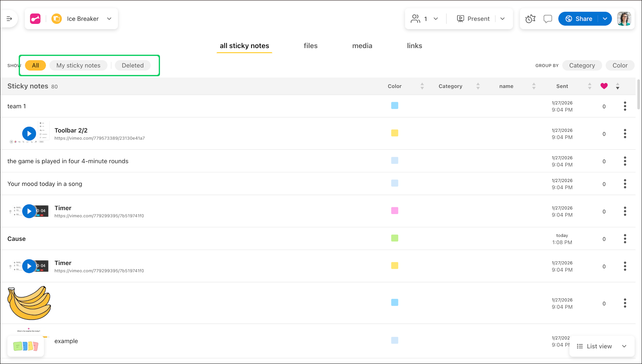The width and height of the screenshot is (642, 364).
Task: Sort by the heart likes column
Action: [x=617, y=86]
